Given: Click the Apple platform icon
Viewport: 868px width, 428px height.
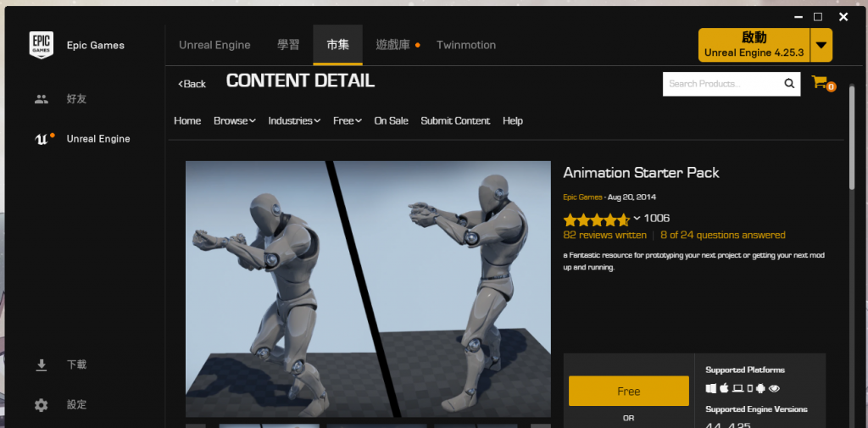Looking at the screenshot, I should click(724, 389).
